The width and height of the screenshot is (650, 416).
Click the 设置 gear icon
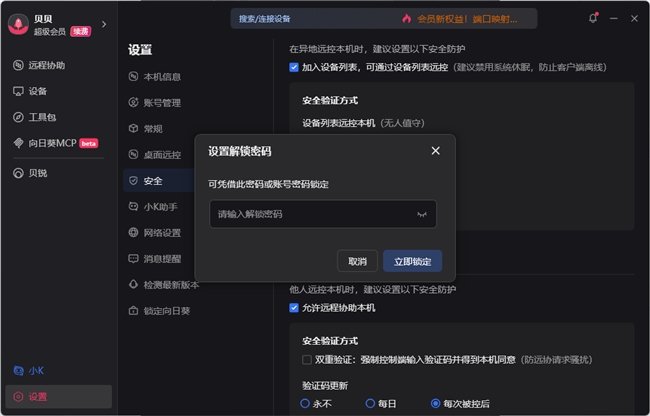tap(18, 397)
